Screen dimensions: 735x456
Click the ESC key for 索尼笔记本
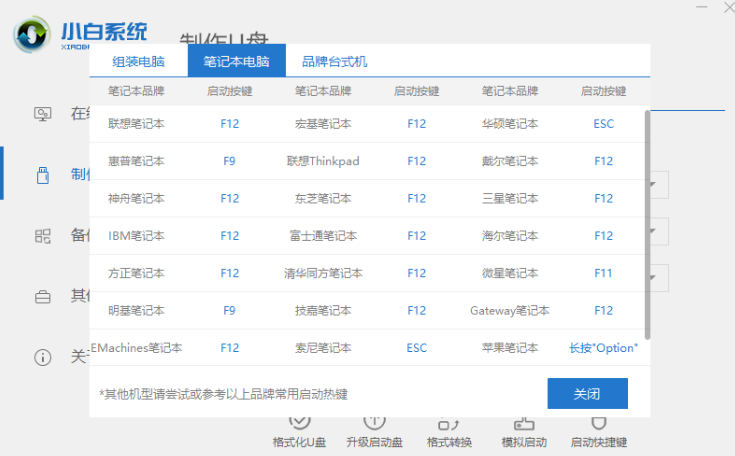(x=417, y=348)
